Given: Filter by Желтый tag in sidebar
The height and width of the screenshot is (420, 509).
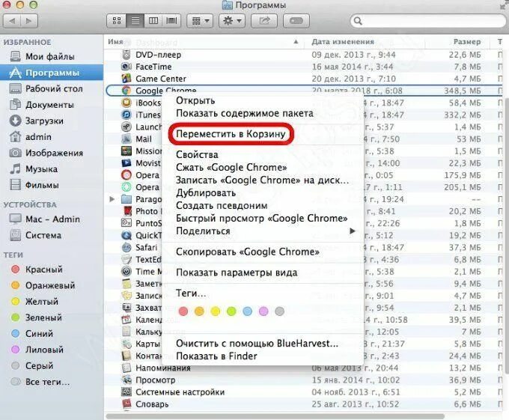Looking at the screenshot, I should [52, 302].
